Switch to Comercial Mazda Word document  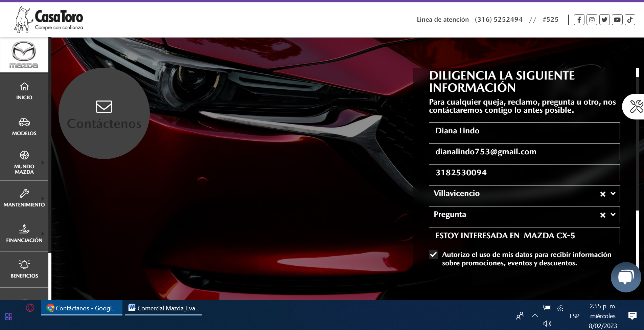(x=164, y=308)
